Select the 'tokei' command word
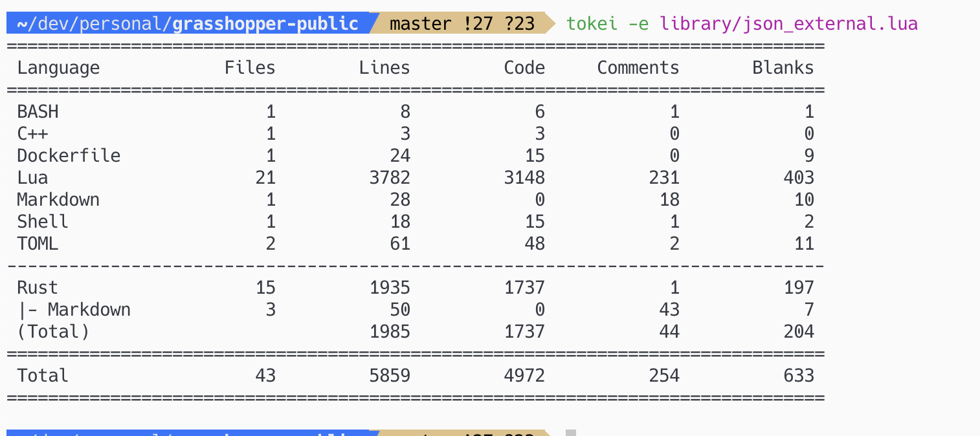 [592, 24]
